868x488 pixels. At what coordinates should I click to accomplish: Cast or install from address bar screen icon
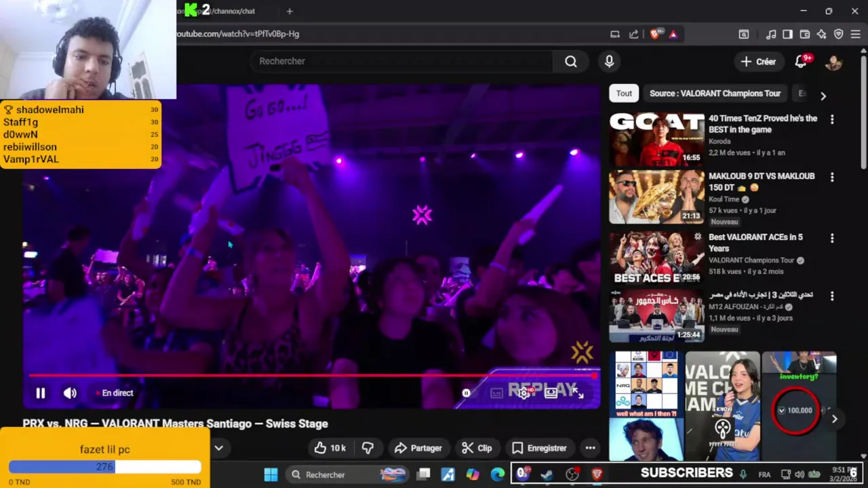point(614,34)
